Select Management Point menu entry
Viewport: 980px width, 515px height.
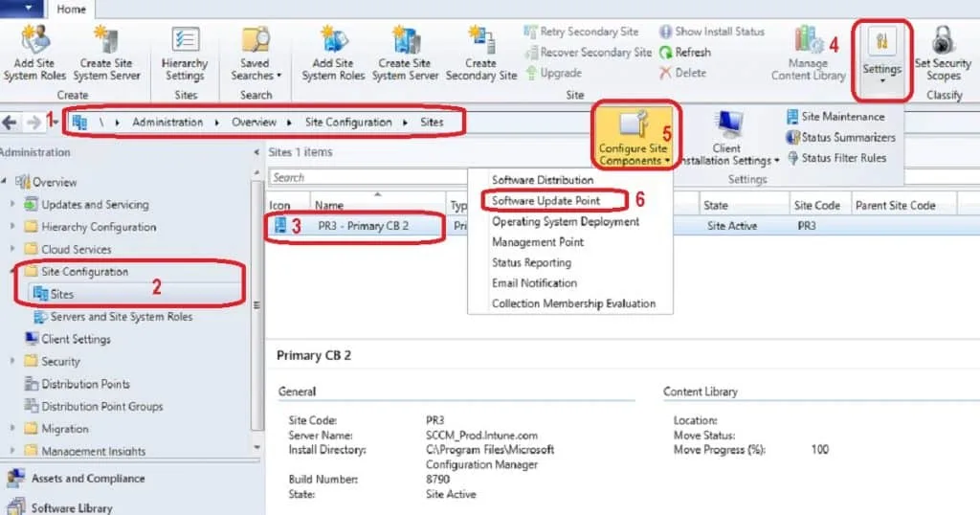(537, 242)
